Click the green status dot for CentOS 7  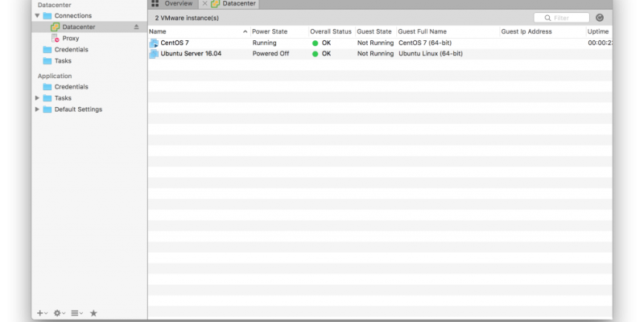316,43
